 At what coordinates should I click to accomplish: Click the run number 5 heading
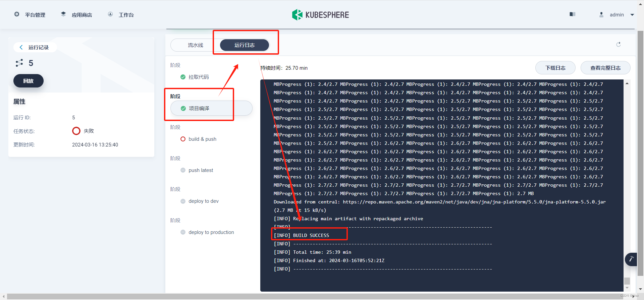(31, 63)
